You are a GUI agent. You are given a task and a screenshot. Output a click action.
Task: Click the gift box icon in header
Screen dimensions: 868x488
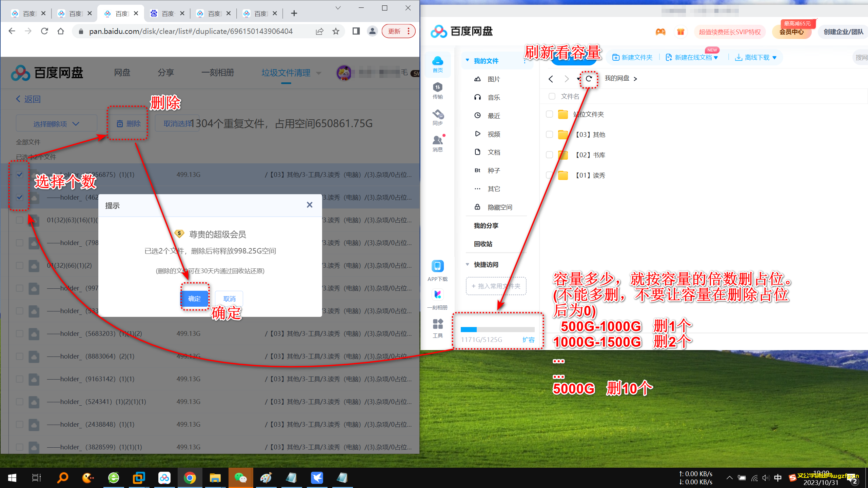point(680,32)
